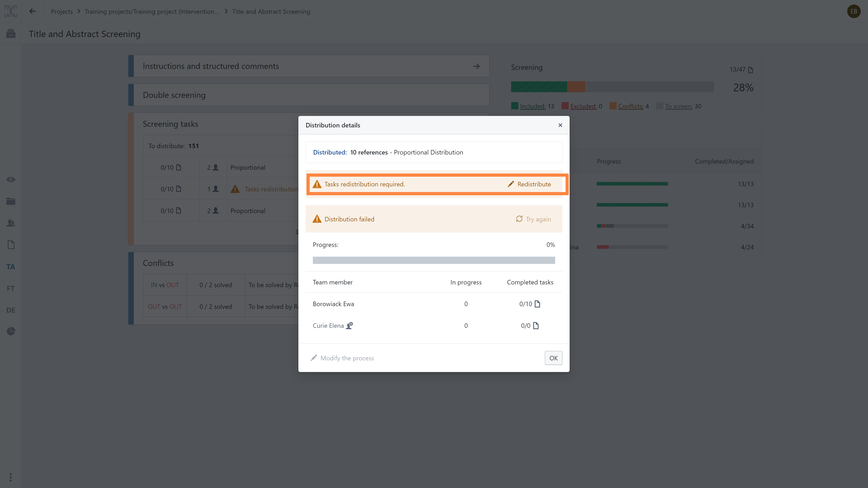This screenshot has width=868, height=488.
Task: Open Training projects breadcrumb link
Action: [x=152, y=12]
